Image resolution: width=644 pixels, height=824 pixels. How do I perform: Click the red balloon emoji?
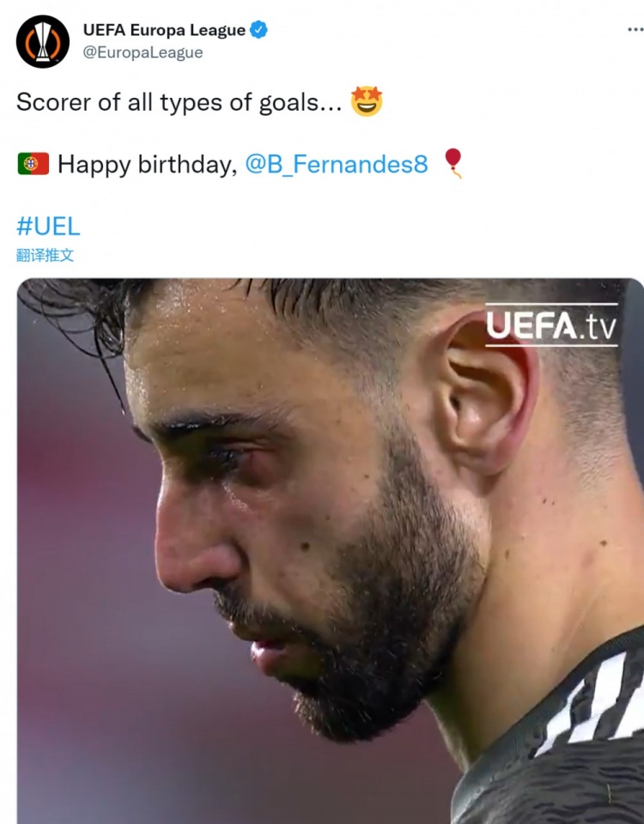[453, 163]
